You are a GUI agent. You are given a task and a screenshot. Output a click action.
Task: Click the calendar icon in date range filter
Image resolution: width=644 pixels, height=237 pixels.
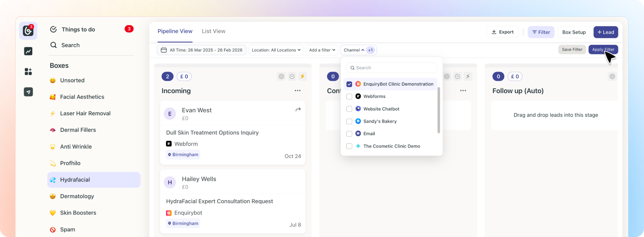[x=164, y=50]
